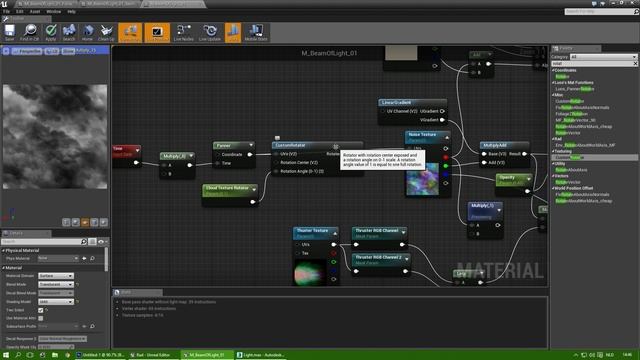The height and width of the screenshot is (360, 640).
Task: Toggle Live Nodes in the toolbar
Action: 184,32
